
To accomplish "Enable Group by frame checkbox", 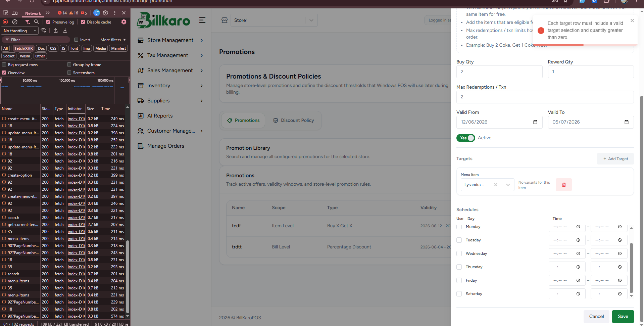I will pos(69,64).
